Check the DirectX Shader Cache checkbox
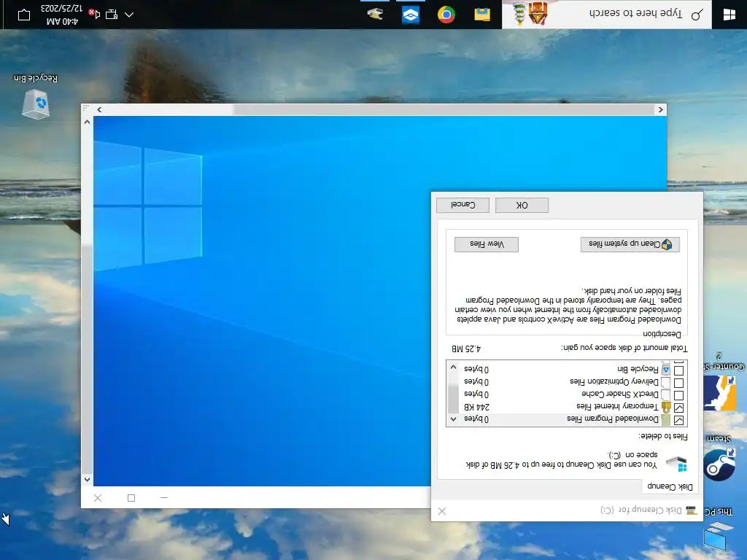This screenshot has height=560, width=747. click(679, 395)
